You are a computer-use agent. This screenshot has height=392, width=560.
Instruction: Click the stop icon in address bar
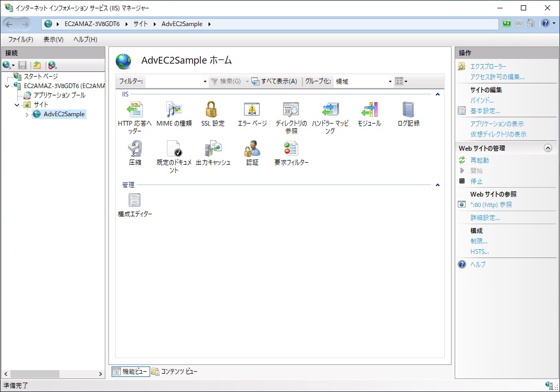[519, 23]
